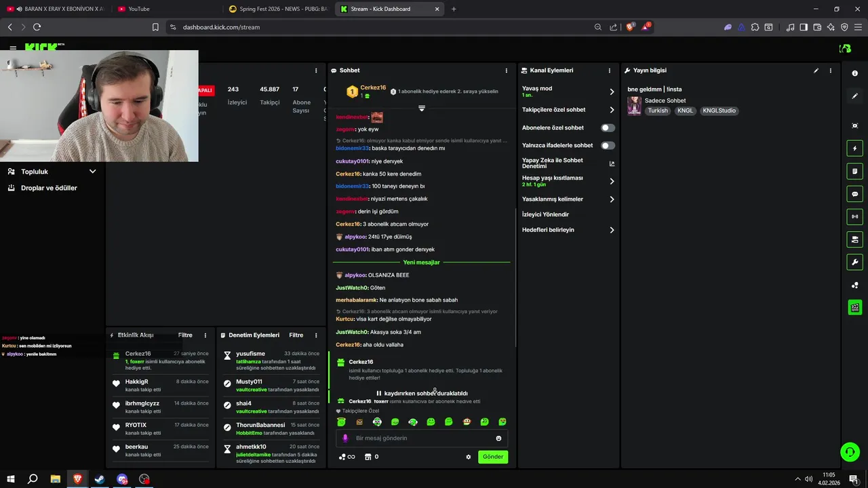
Task: Click the green headset support button
Action: point(849,451)
